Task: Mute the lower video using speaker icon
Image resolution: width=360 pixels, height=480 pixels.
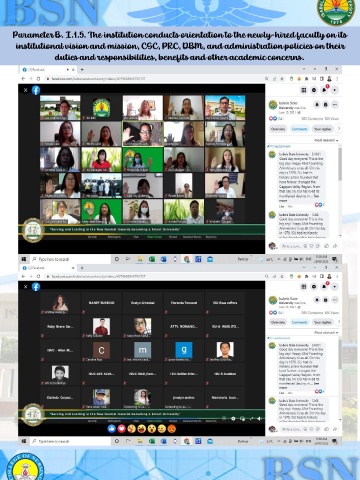Action: coord(259,418)
